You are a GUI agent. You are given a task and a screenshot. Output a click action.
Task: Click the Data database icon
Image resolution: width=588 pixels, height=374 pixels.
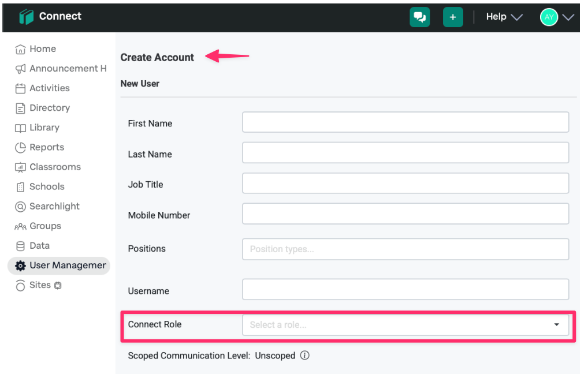20,246
